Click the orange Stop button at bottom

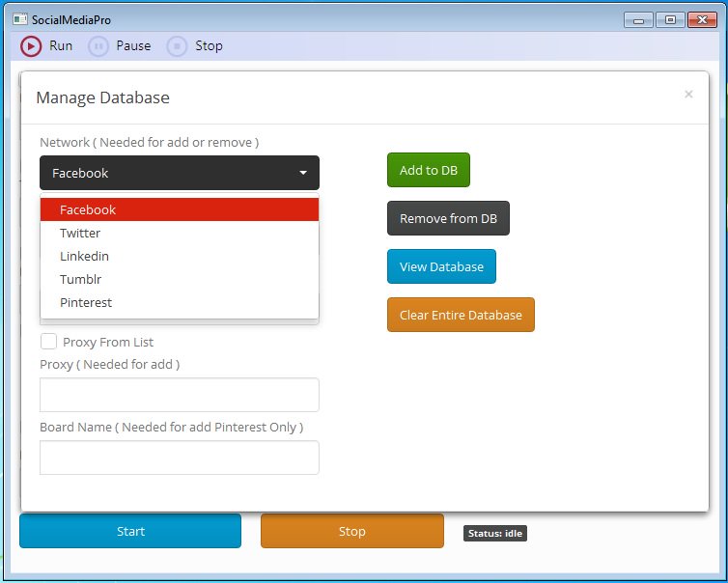pos(352,531)
